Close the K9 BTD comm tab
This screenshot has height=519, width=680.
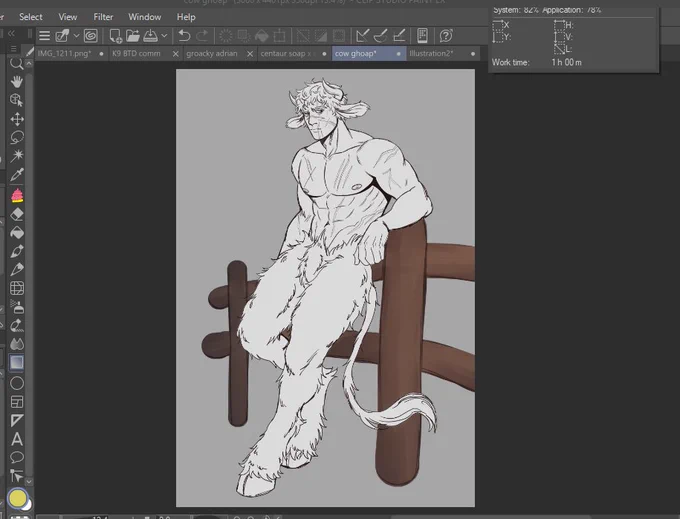(175, 54)
